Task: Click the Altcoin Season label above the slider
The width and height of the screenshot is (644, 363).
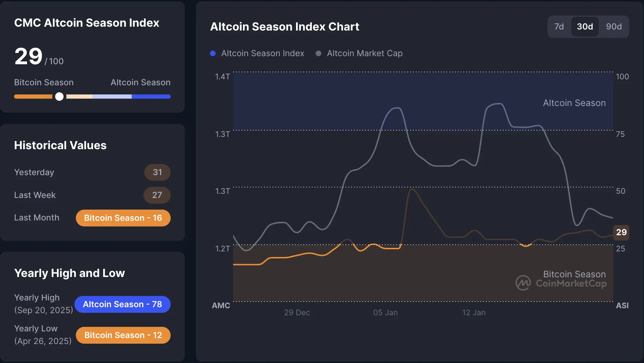Action: [140, 82]
